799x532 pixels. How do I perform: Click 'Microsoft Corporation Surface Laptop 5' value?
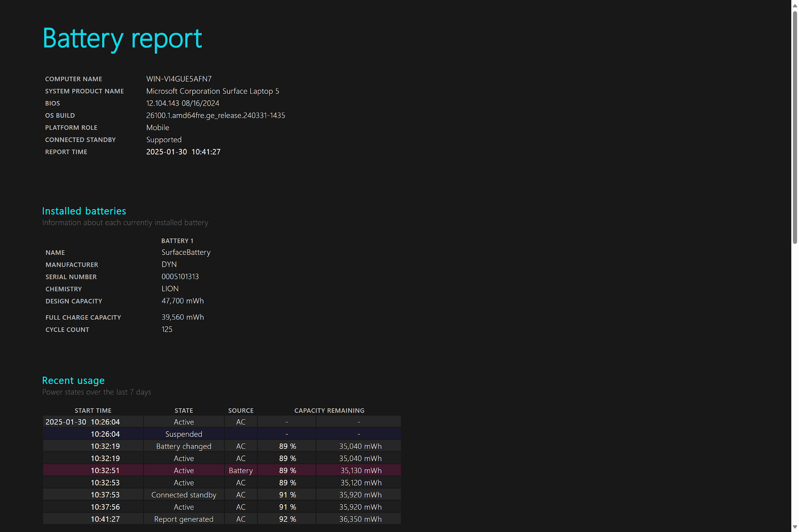212,91
